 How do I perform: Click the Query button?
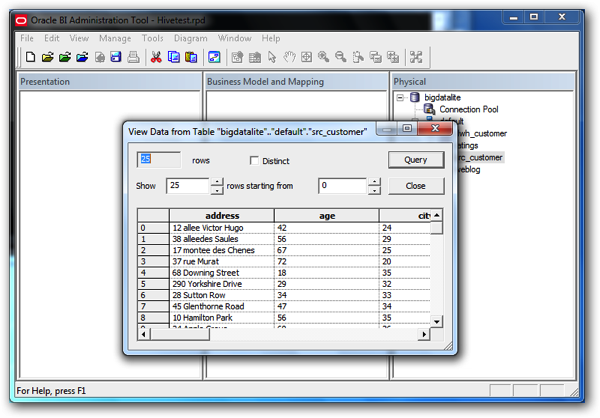(416, 160)
